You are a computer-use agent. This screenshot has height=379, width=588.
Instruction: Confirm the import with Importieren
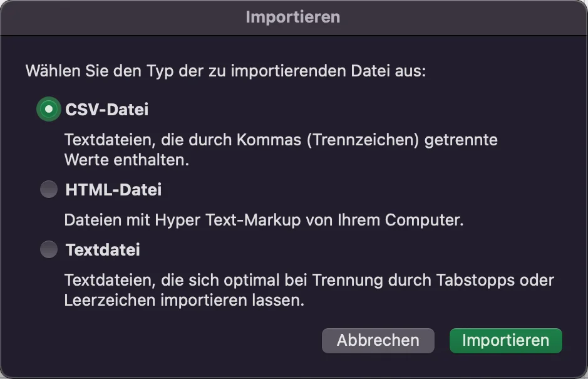pos(505,340)
